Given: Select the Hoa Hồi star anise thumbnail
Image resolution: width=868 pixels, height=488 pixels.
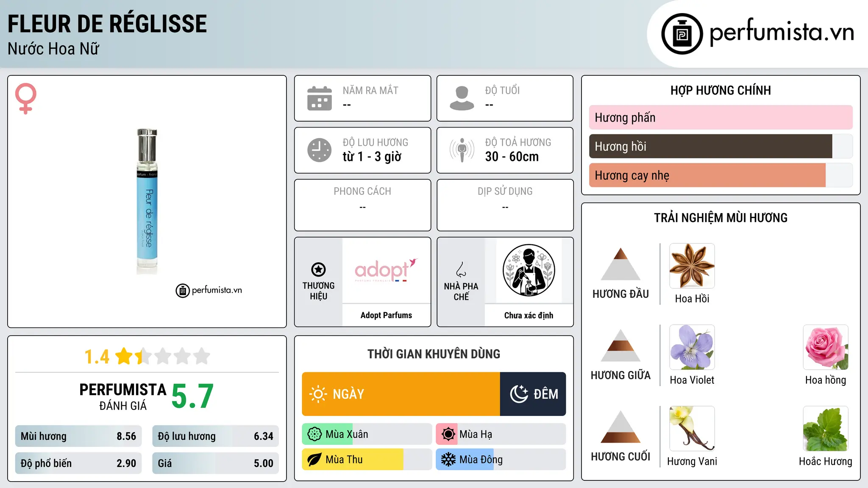Looking at the screenshot, I should point(692,266).
